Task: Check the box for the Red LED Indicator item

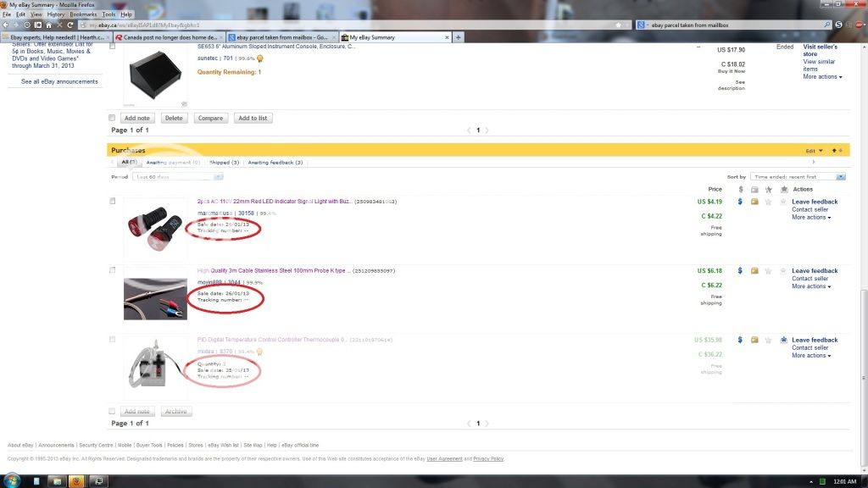Action: click(x=113, y=201)
